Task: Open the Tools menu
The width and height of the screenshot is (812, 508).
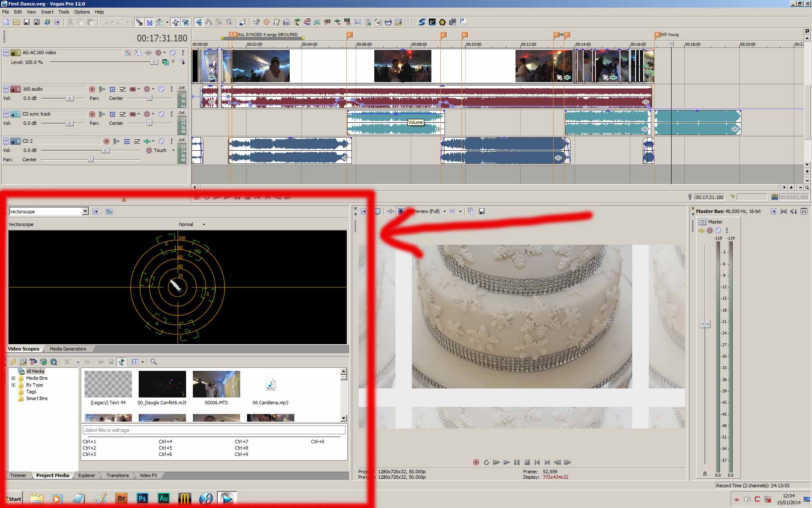Action: point(63,12)
